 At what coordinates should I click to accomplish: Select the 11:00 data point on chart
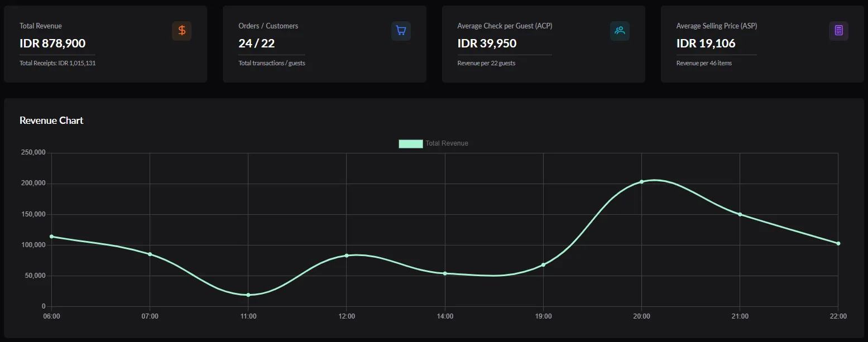tap(248, 295)
